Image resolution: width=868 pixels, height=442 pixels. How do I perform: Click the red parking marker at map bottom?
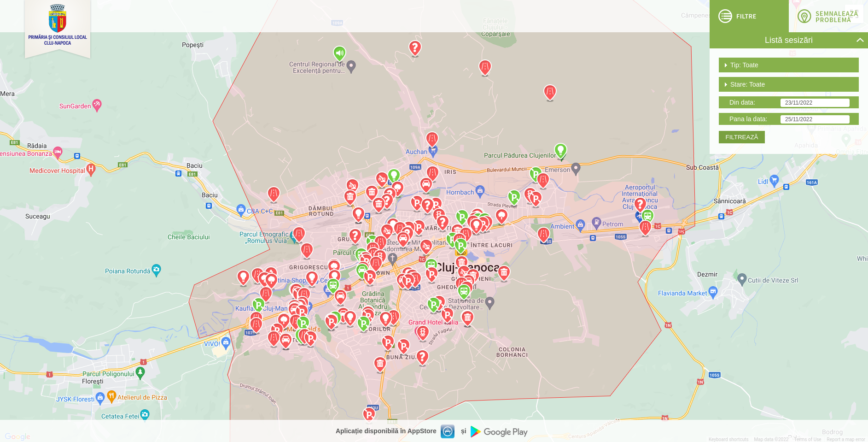click(369, 414)
